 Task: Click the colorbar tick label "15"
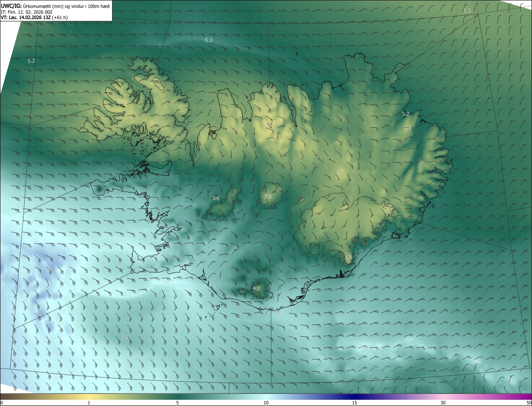[355, 403]
